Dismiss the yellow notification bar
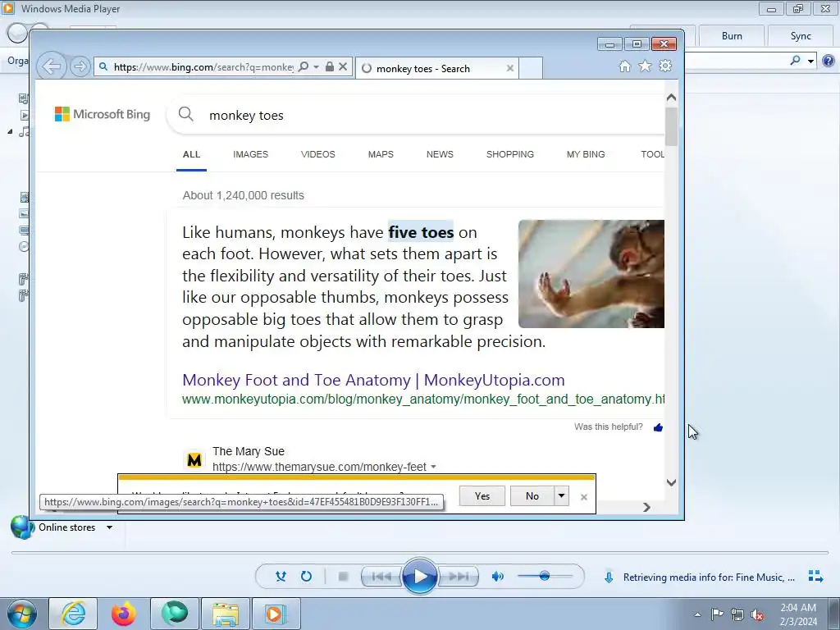 (x=584, y=497)
